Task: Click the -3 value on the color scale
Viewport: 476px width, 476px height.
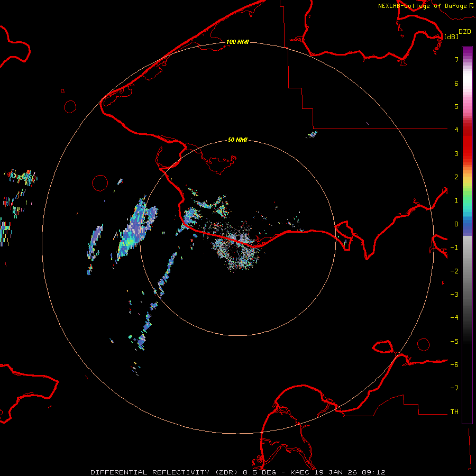Action: coord(454,295)
